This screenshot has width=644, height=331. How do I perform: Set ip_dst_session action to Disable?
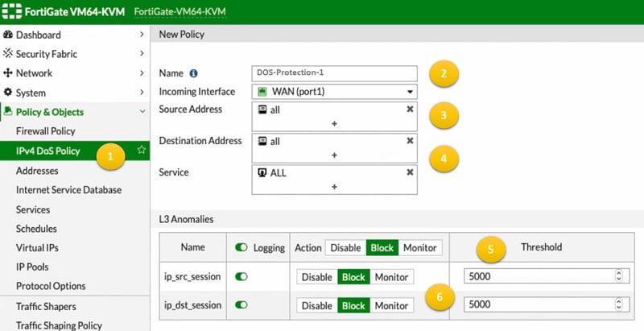click(317, 305)
